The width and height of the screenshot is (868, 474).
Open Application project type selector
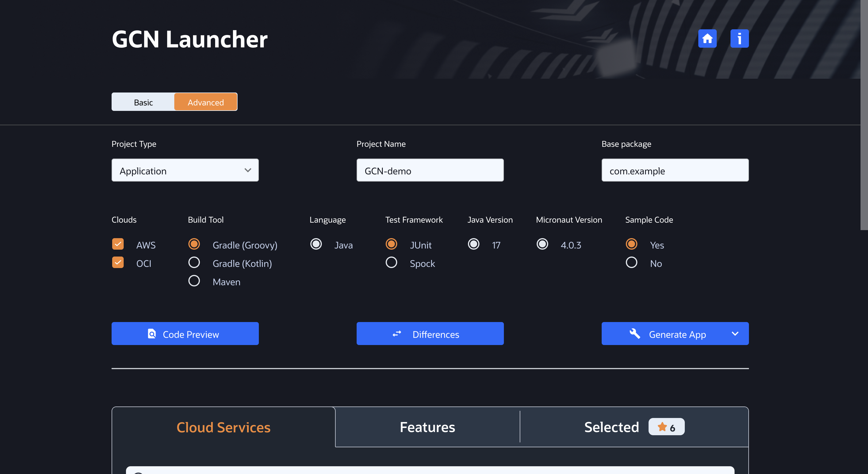[x=185, y=170]
